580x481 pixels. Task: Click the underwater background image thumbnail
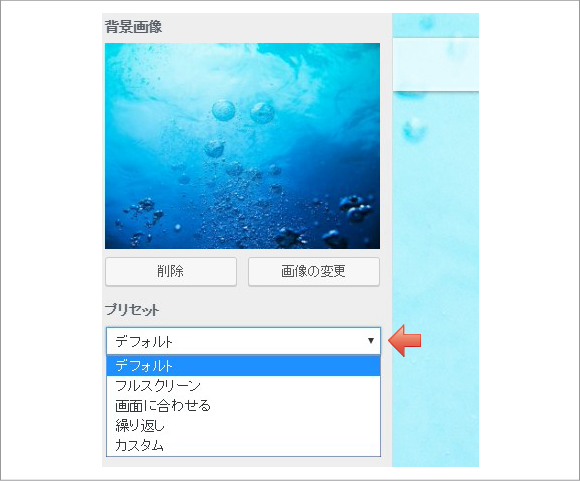(242, 146)
